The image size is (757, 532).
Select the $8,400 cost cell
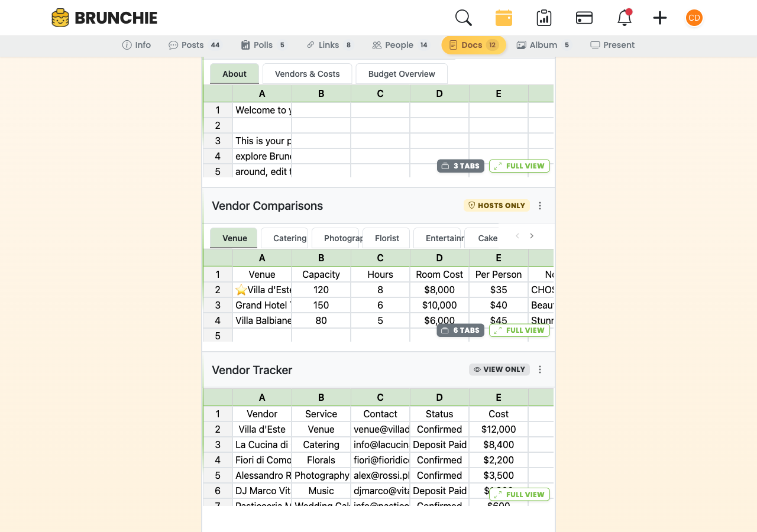(499, 445)
